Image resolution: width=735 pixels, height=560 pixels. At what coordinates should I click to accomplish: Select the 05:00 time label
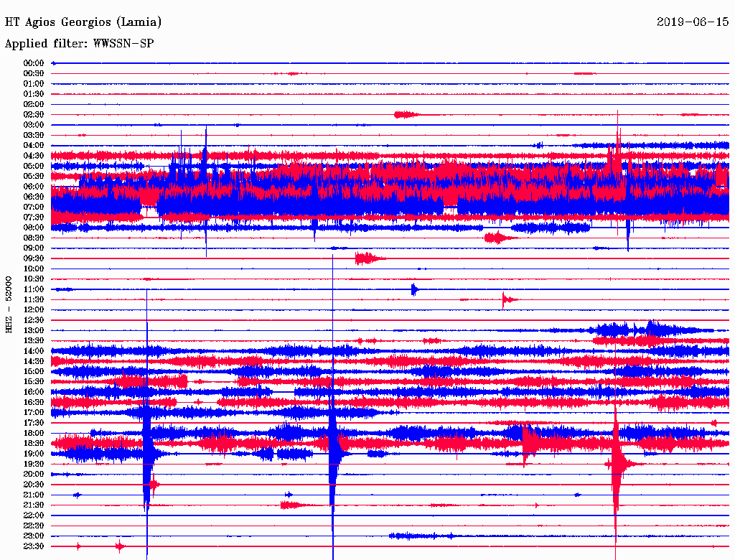tap(34, 166)
